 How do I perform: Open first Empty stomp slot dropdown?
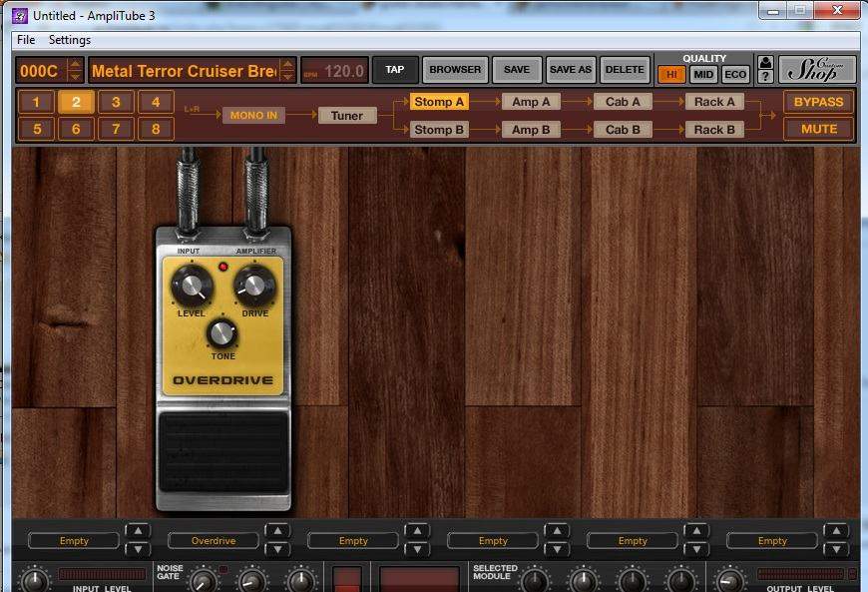tap(74, 540)
